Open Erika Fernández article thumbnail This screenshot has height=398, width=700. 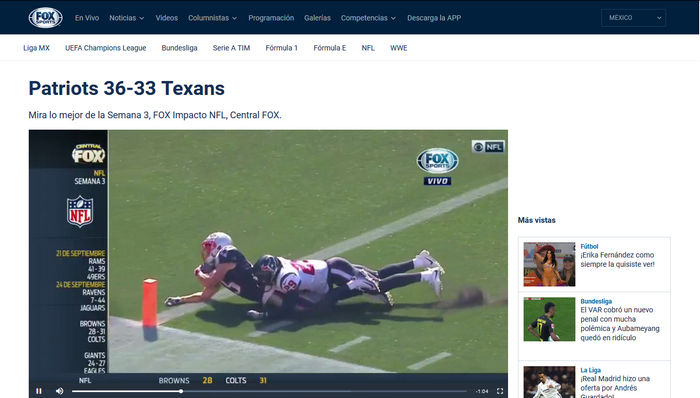click(549, 264)
